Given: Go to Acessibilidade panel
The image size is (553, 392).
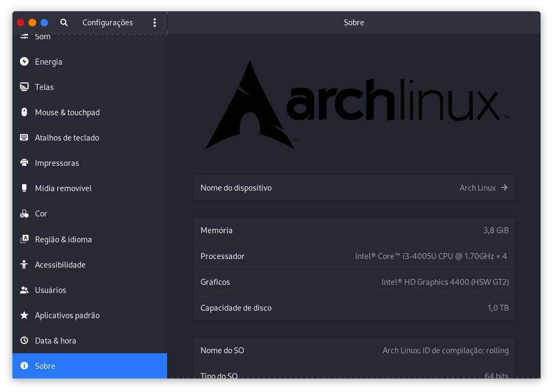Looking at the screenshot, I should tap(90, 264).
